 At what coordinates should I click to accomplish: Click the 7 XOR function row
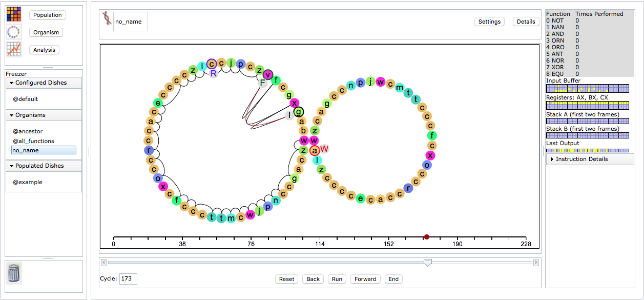click(x=590, y=67)
